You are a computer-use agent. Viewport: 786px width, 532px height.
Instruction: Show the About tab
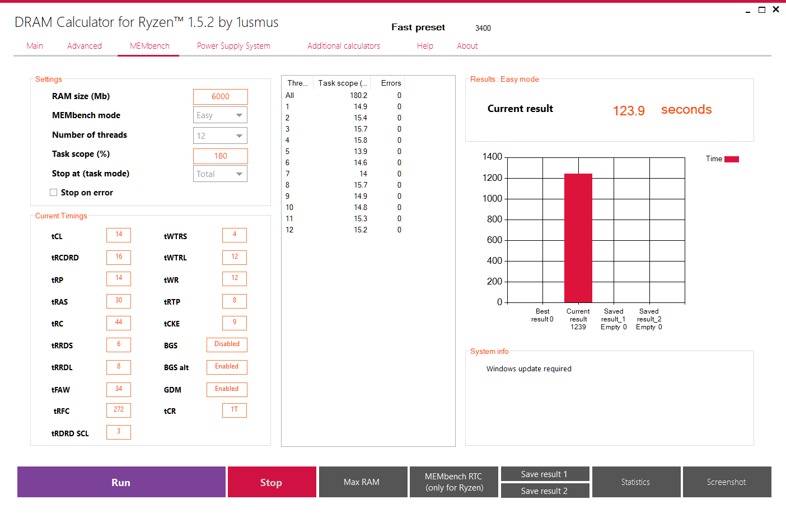click(x=467, y=46)
